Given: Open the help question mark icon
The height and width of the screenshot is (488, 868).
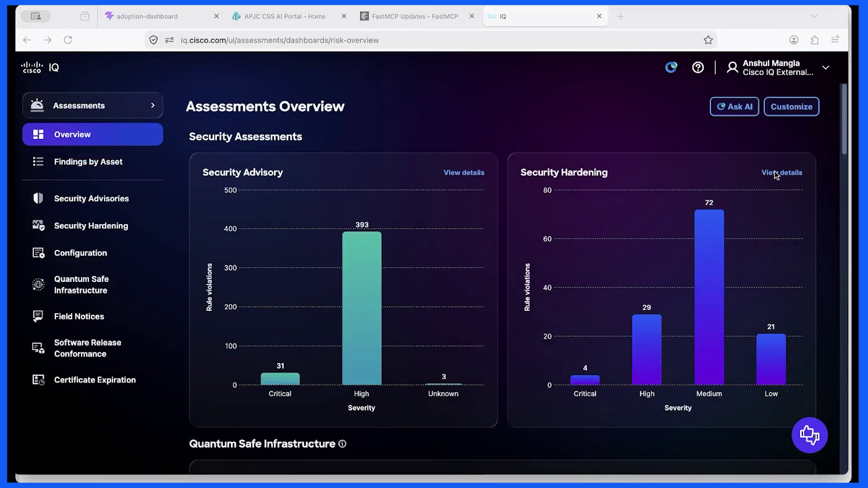Looking at the screenshot, I should point(698,68).
